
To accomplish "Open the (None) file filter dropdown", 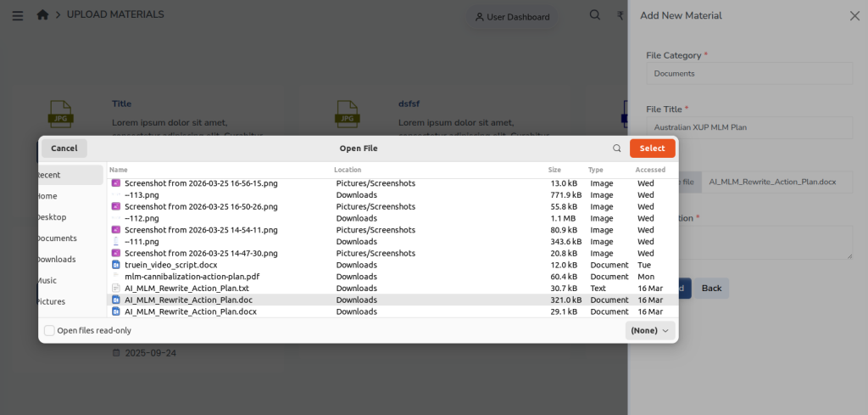I will pyautogui.click(x=650, y=330).
